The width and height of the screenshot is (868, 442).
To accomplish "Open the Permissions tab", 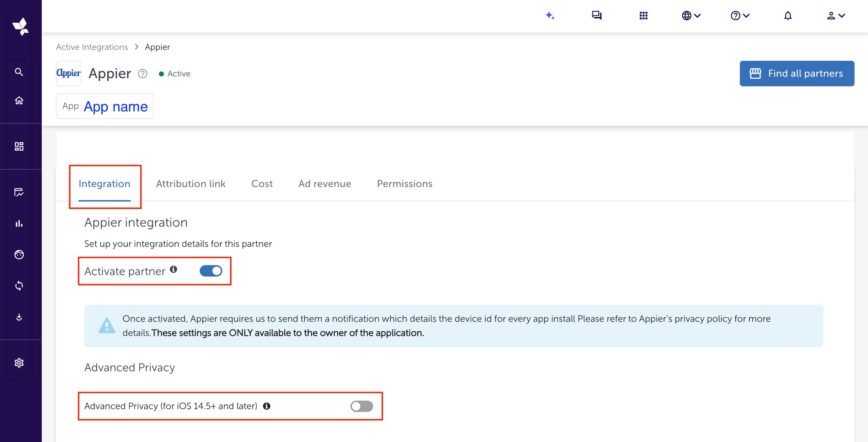I will (x=404, y=184).
